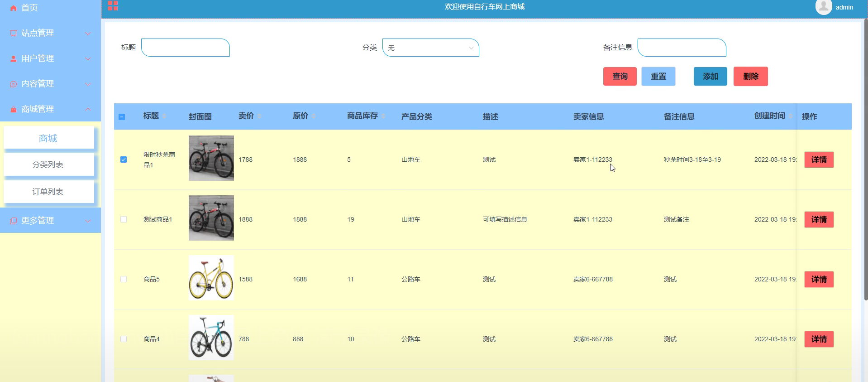Sort by the 卖价 column arrows

pyautogui.click(x=259, y=116)
